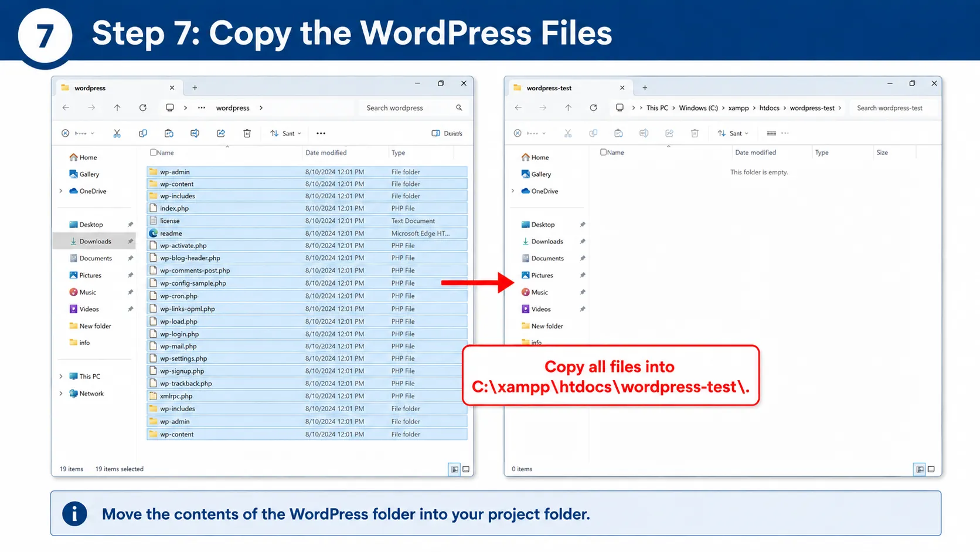
Task: Expand This PC in wordpress window sidebar
Action: pyautogui.click(x=61, y=377)
